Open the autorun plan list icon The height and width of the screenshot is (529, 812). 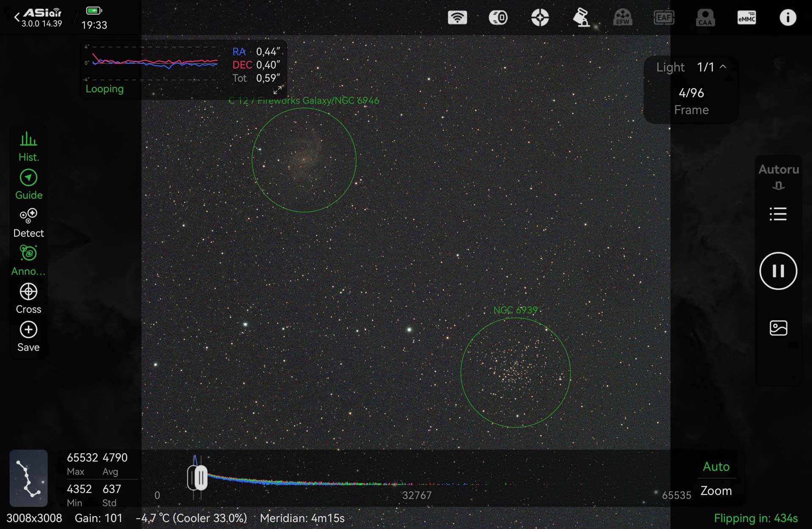pos(778,214)
